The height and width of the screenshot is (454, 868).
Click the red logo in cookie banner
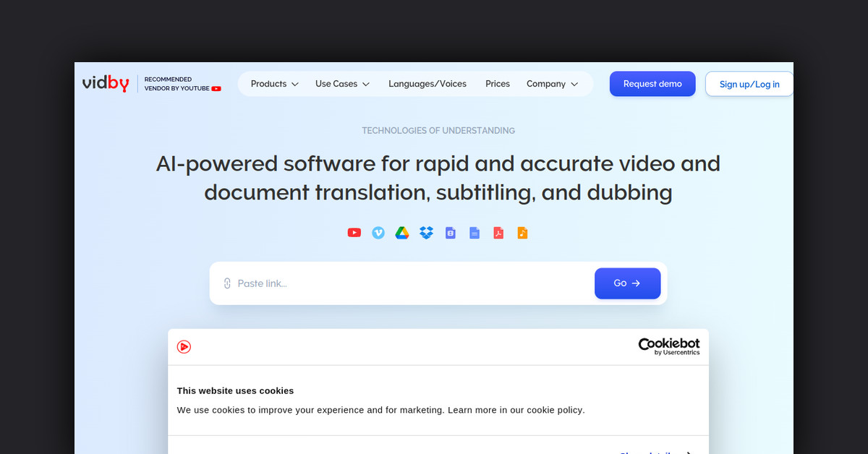click(184, 347)
